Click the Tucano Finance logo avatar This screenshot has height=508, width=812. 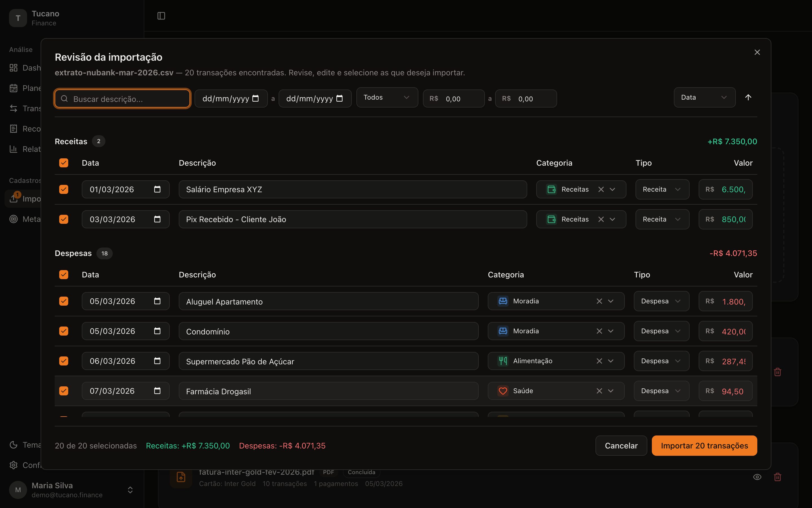pyautogui.click(x=18, y=18)
